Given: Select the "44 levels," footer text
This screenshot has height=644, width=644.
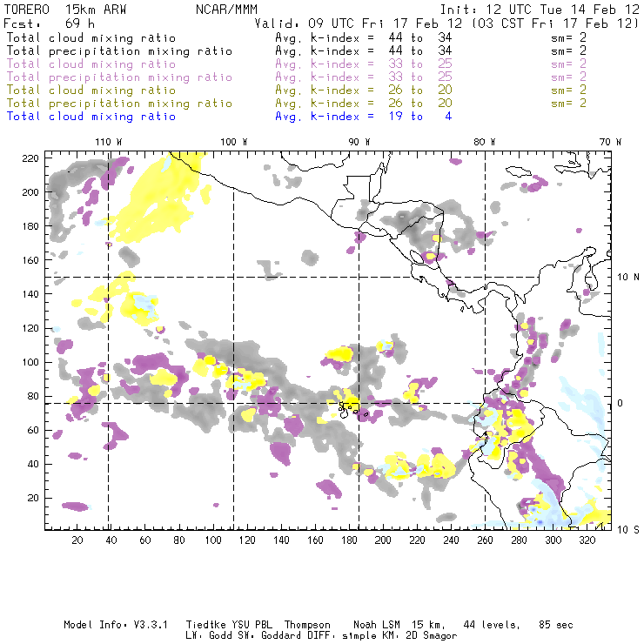Looking at the screenshot, I should tap(492, 625).
